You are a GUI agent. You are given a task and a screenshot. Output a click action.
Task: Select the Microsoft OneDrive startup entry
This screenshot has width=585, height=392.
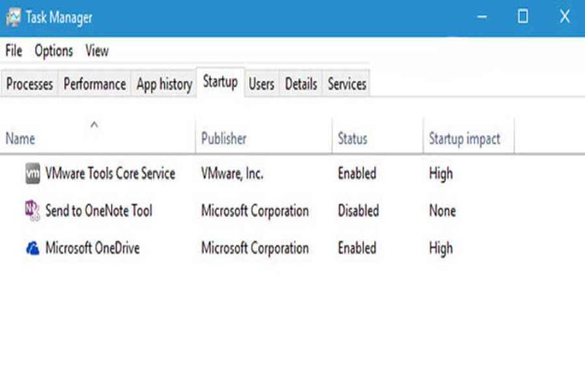292,248
